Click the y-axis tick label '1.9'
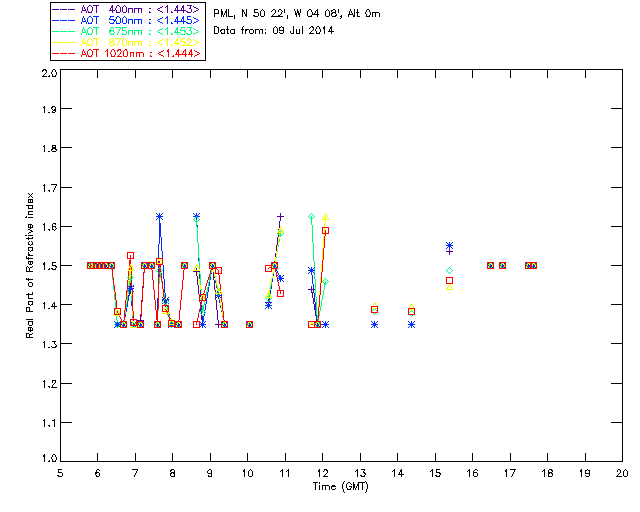The image size is (640, 512). (49, 109)
